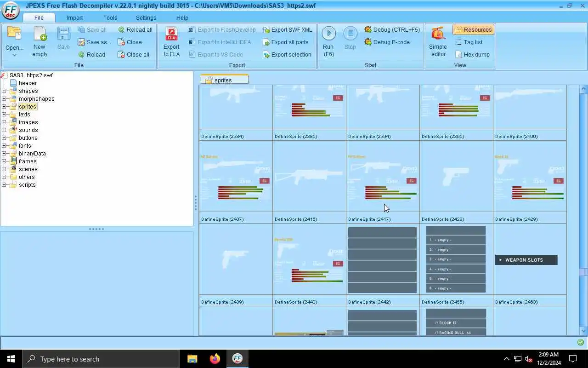Open the Settings ribbon tab
The image size is (588, 368).
tap(146, 17)
